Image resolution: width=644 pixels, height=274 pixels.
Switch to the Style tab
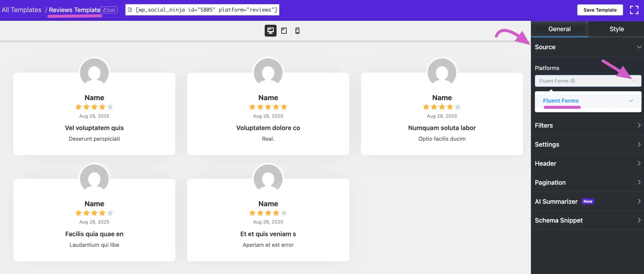pos(617,29)
